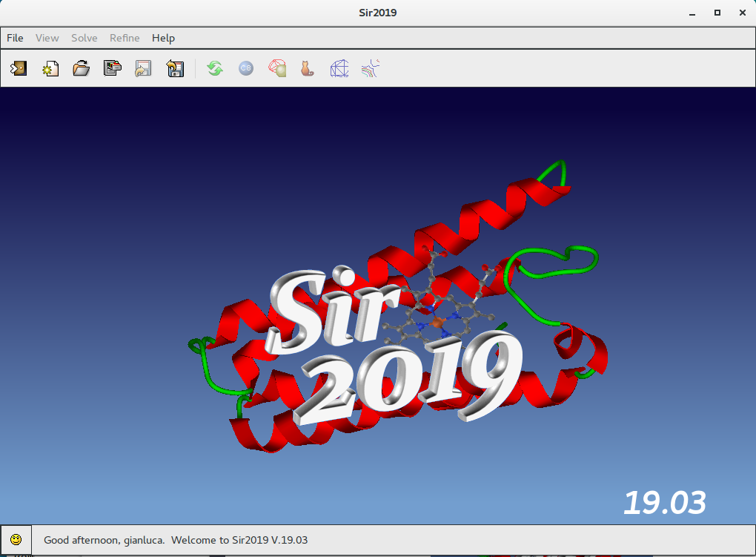Click the blue wireframe lattice icon
Image resolution: width=756 pixels, height=557 pixels.
pos(339,68)
